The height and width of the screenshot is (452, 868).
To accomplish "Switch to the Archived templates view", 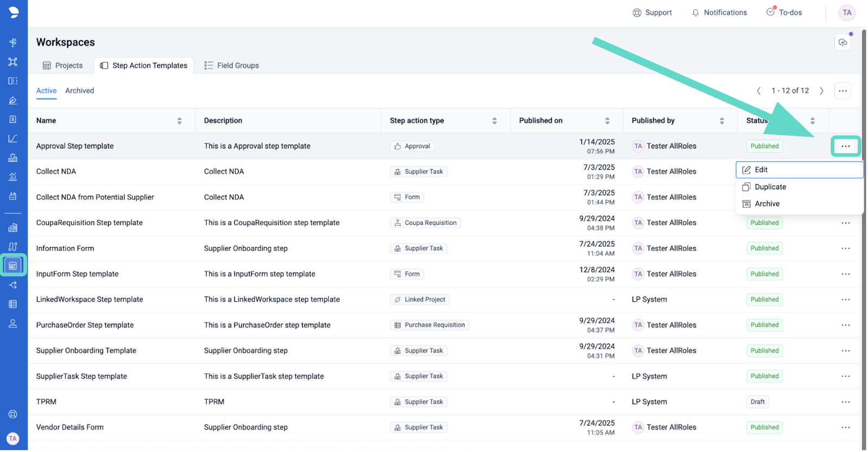I will tap(80, 91).
